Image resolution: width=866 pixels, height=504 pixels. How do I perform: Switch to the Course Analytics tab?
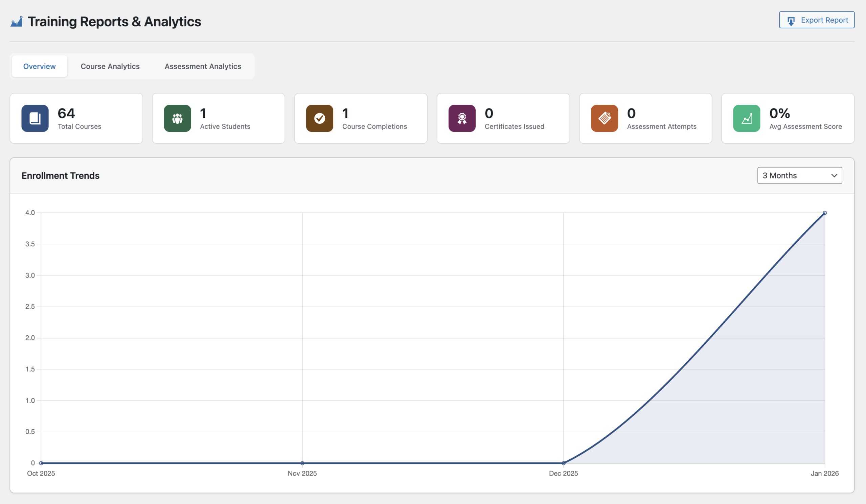(x=110, y=66)
